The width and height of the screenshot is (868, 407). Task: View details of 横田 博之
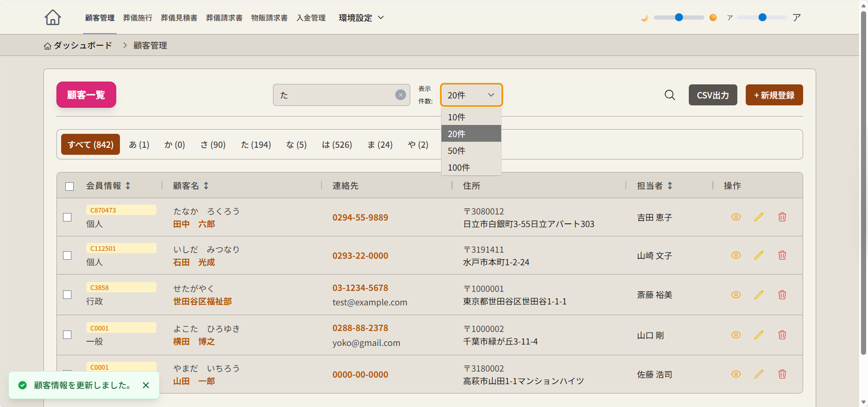(736, 335)
